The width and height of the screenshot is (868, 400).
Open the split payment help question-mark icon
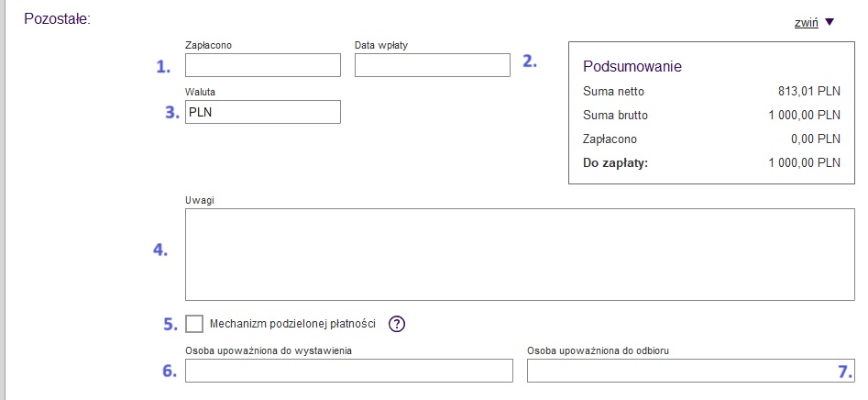point(397,323)
